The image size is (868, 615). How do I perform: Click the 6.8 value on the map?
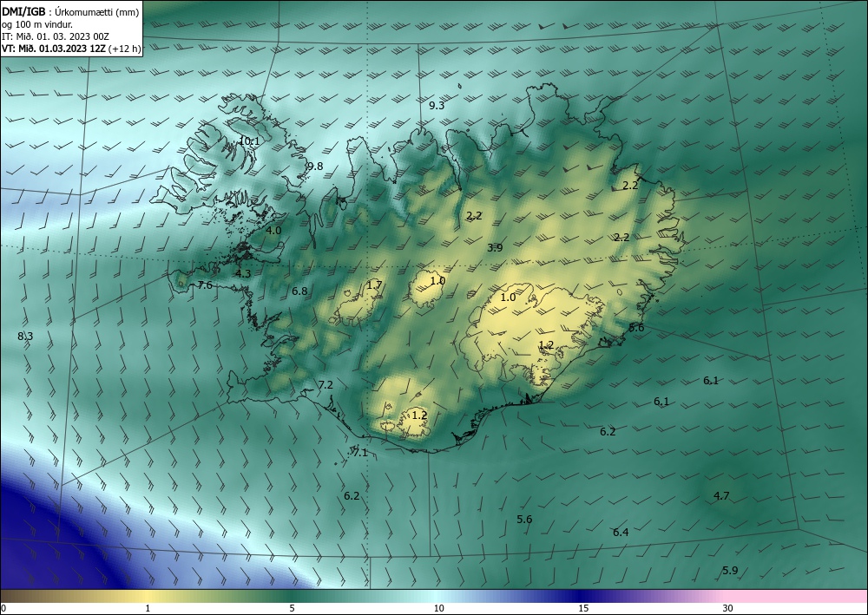299,291
